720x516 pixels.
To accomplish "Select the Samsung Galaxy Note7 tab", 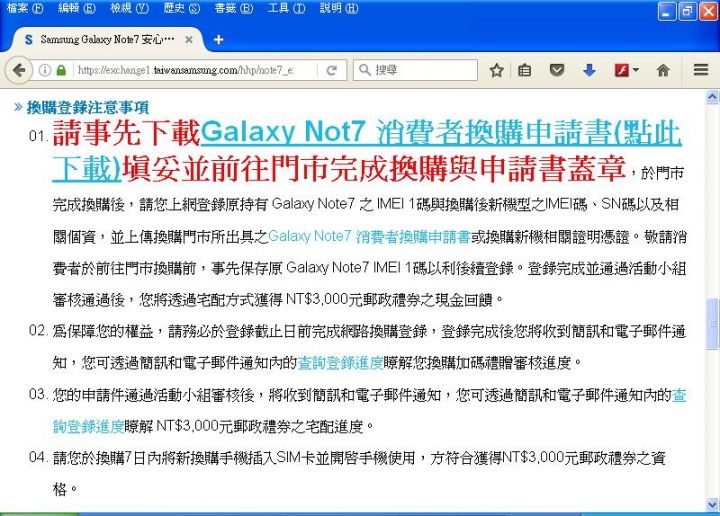I will coord(107,40).
